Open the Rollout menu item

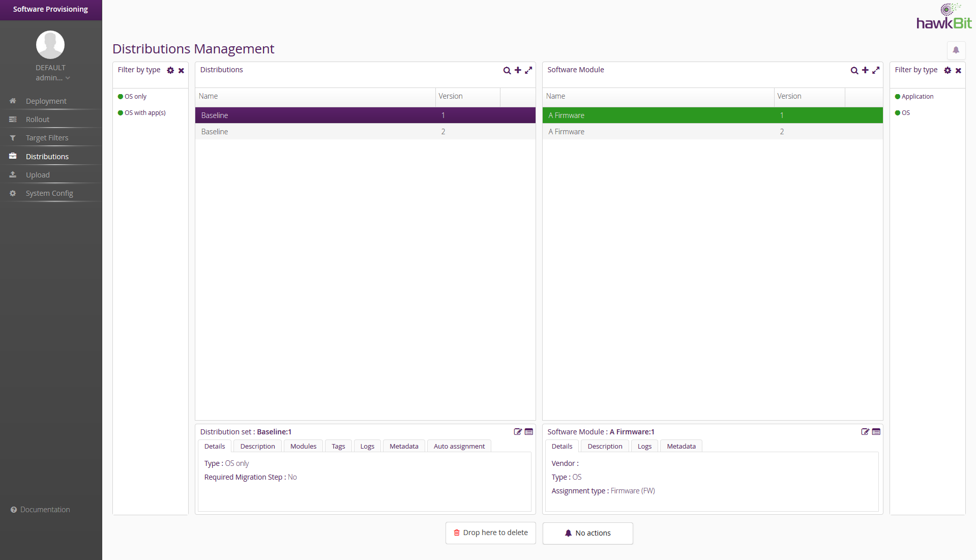pyautogui.click(x=38, y=120)
